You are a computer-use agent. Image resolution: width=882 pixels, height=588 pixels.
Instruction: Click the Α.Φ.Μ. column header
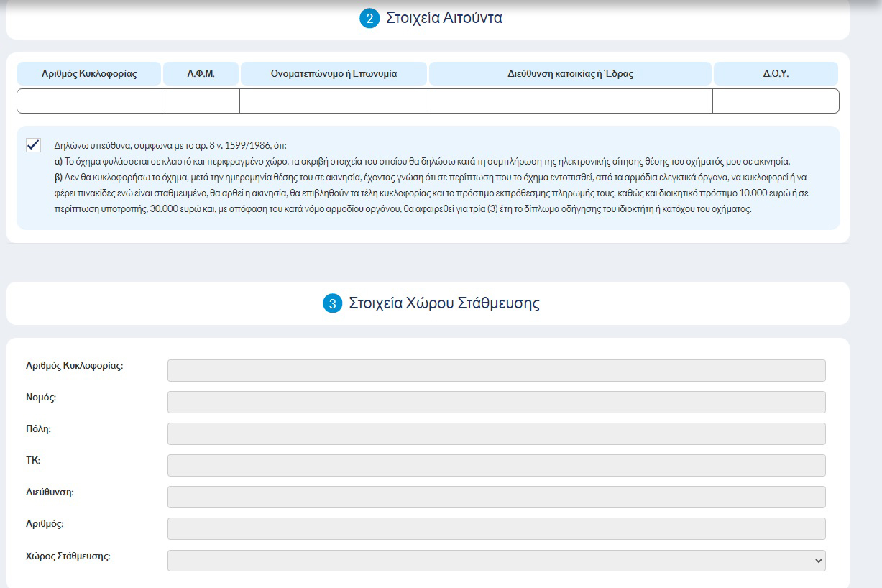tap(201, 74)
